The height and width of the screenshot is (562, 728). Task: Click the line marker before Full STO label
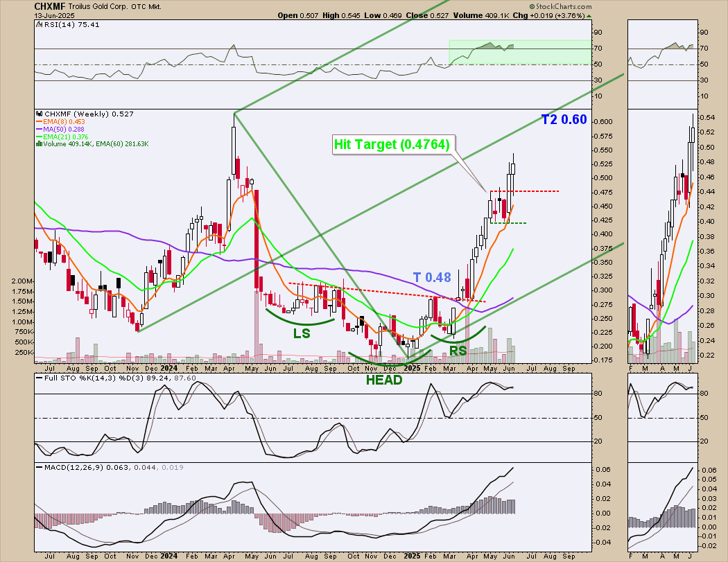coord(40,378)
